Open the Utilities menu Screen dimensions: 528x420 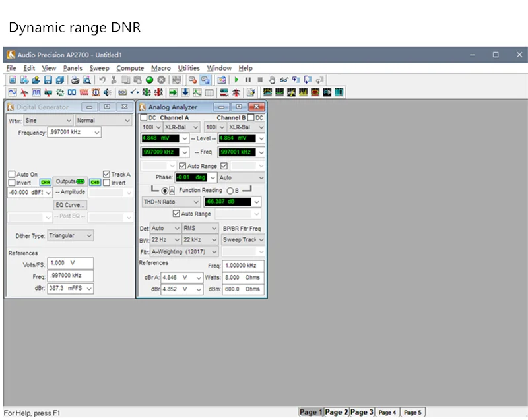coord(189,68)
